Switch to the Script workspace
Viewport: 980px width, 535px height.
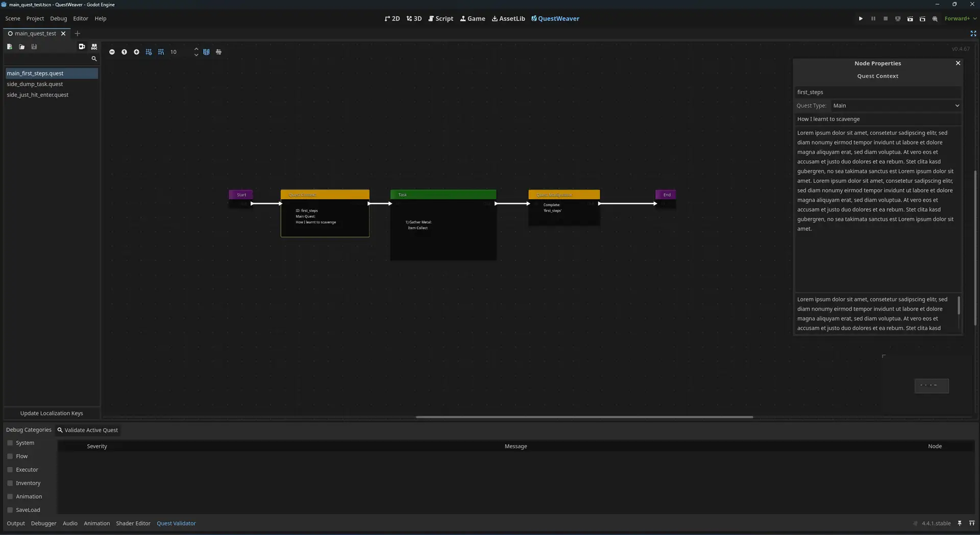[440, 19]
